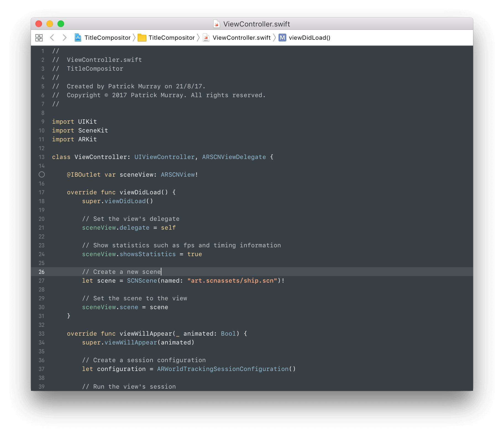Click the "Create a new scene" comment

coord(122,272)
